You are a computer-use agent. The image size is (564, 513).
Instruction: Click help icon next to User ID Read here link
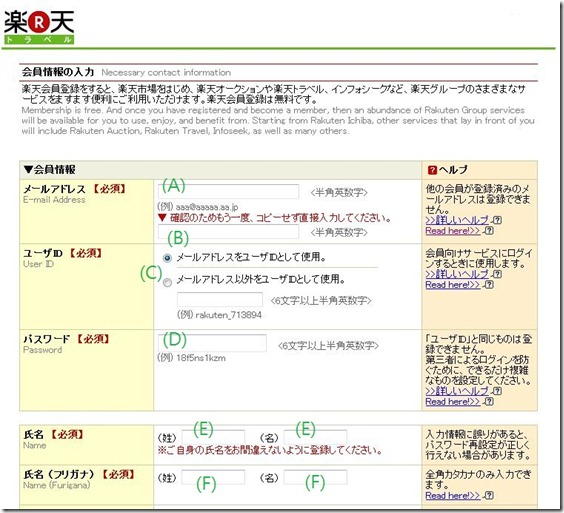(489, 285)
